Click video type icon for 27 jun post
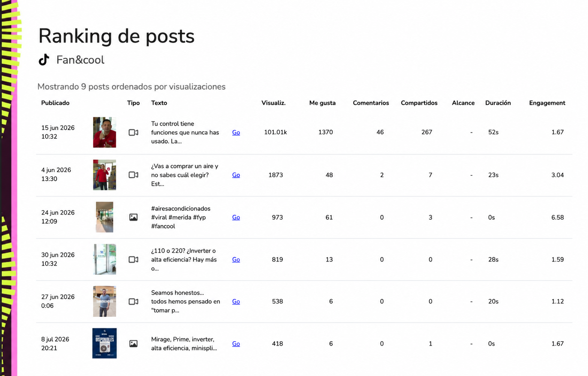Screen dimensions: 588x376 133,301
